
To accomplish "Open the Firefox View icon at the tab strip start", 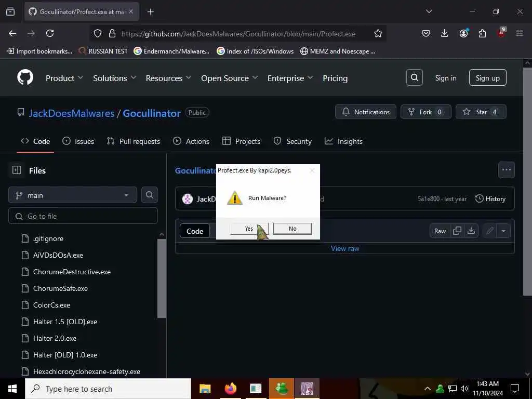I will coord(10,11).
